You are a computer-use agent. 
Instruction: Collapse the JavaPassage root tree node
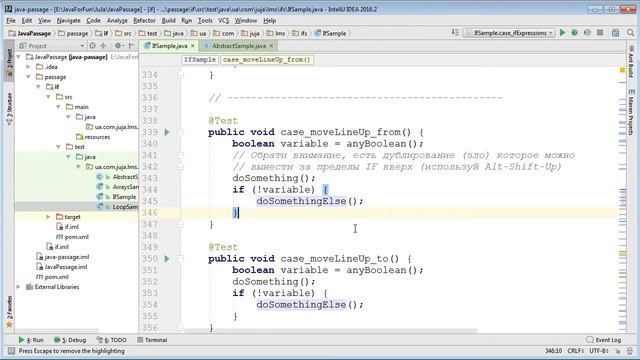(19, 57)
